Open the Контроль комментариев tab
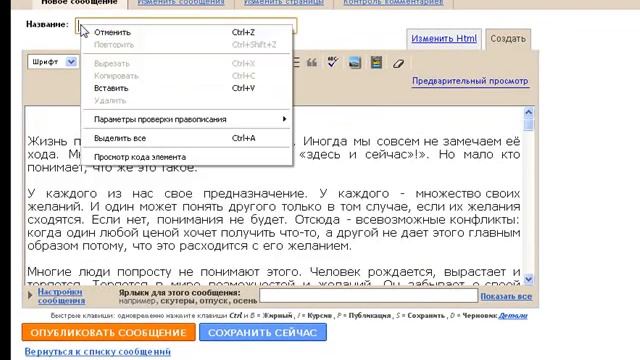Image resolution: width=640 pixels, height=360 pixels. (393, 3)
